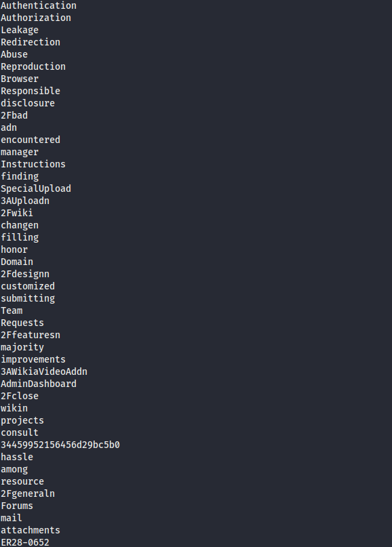This screenshot has width=392, height=547.
Task: Click the 3AWikiaVideoAddn entry
Action: (x=43, y=372)
